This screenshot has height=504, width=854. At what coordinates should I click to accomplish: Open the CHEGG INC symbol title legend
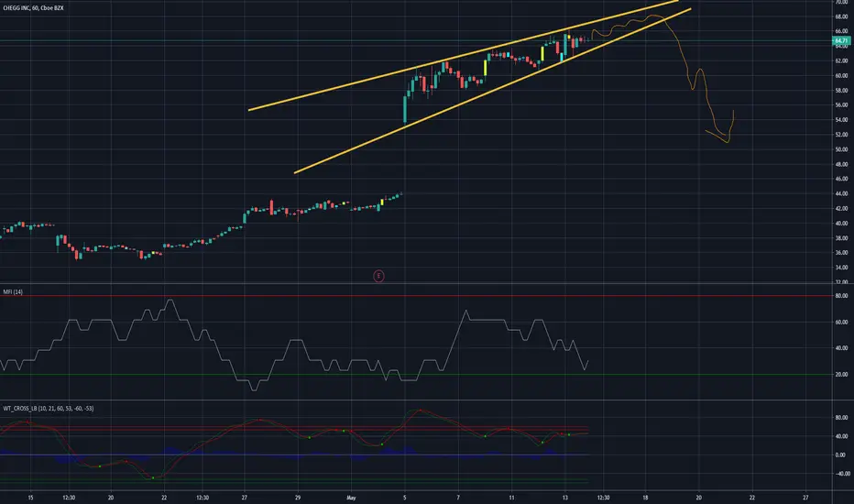pos(33,8)
